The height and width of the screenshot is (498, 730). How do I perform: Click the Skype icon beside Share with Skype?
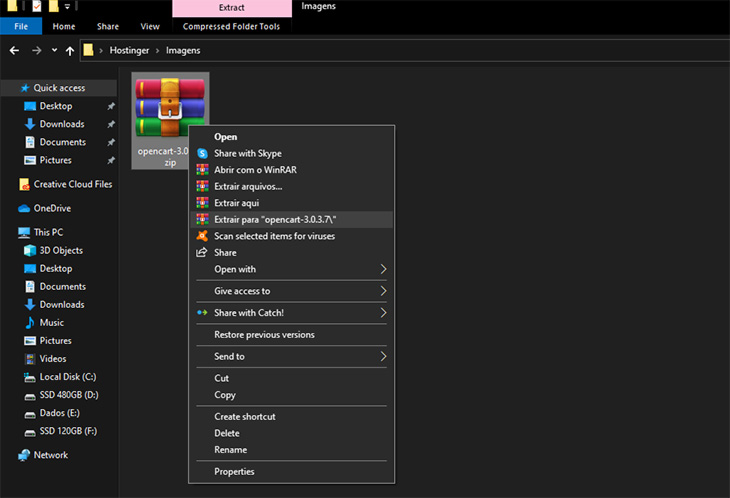pos(202,153)
